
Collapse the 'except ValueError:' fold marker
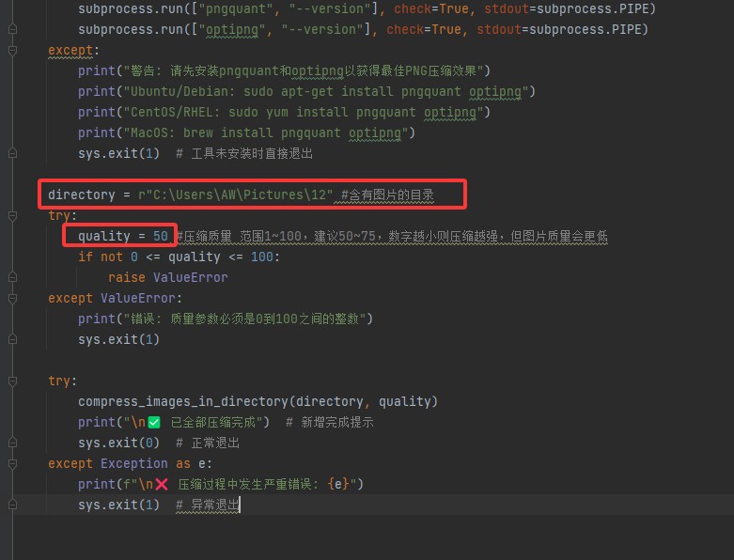[12, 299]
